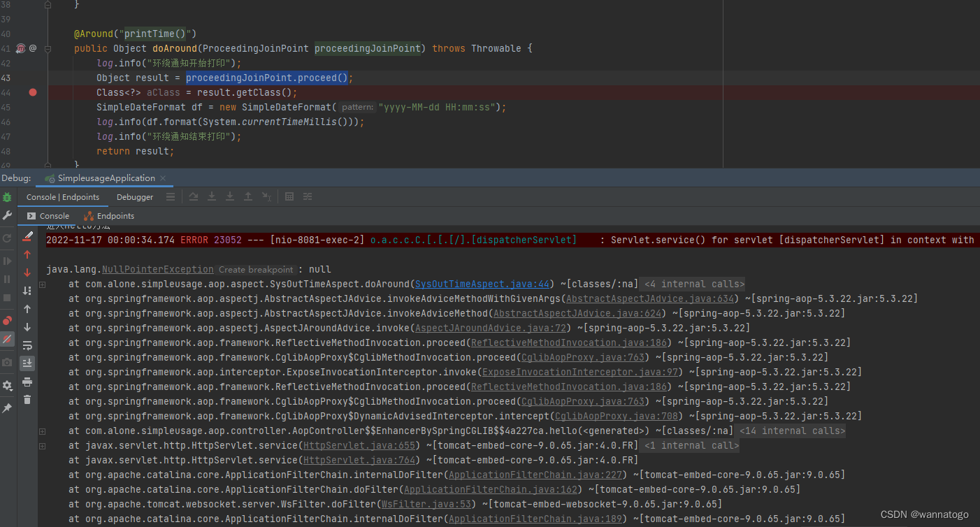Click the Run to Cursor icon
Image resolution: width=980 pixels, height=527 pixels.
[266, 197]
